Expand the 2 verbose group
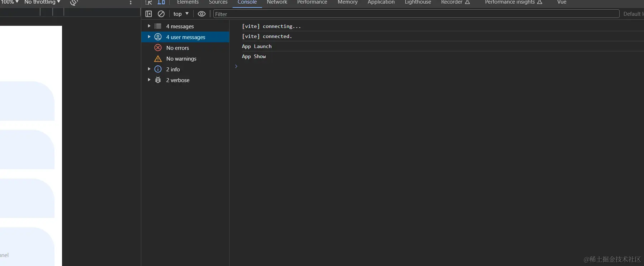Image resolution: width=644 pixels, height=266 pixels. pos(149,80)
